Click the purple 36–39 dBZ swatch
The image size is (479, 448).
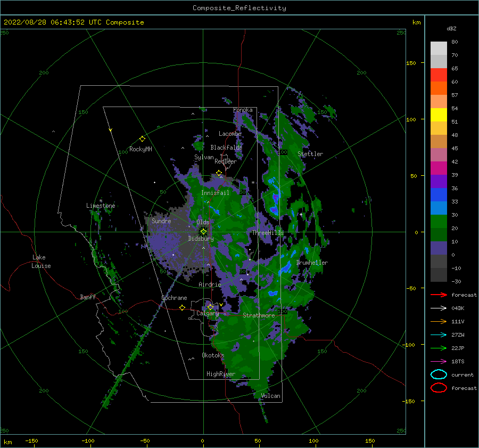(x=439, y=182)
